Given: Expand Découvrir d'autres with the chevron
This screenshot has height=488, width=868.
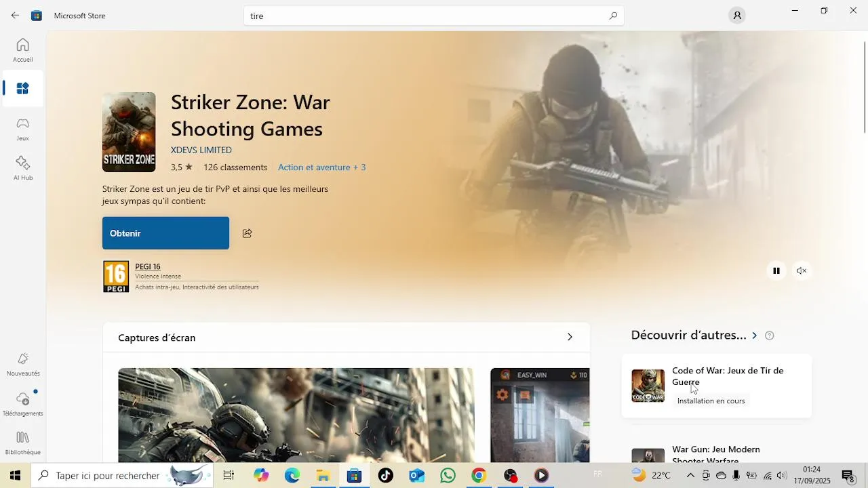Looking at the screenshot, I should click(754, 335).
